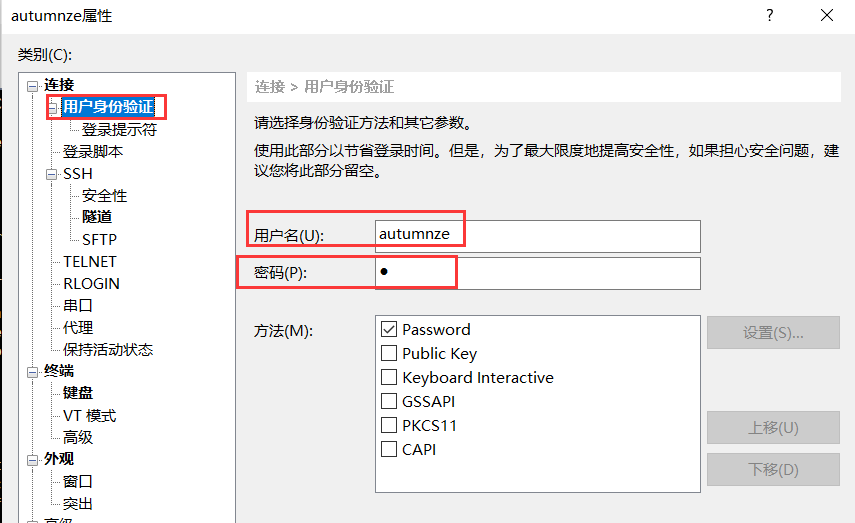
Task: Collapse the 终端 tree node
Action: click(33, 372)
